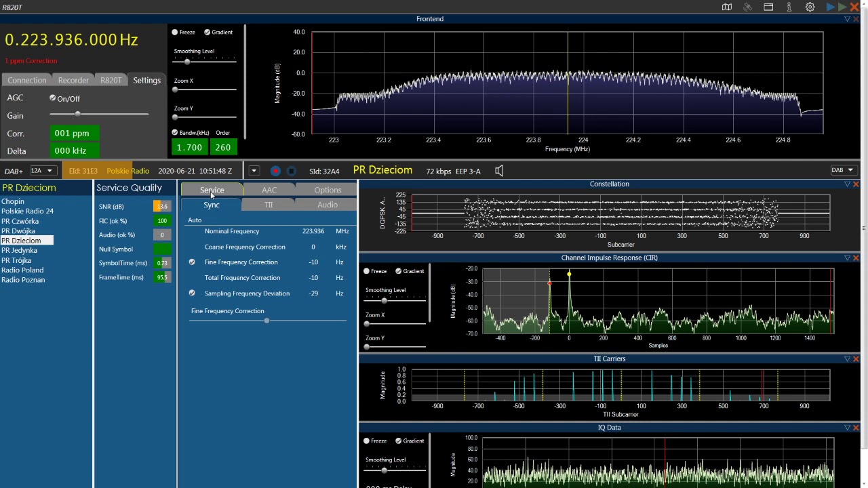Open the 12A channel dropdown
This screenshot has height=488, width=868.
(x=42, y=171)
